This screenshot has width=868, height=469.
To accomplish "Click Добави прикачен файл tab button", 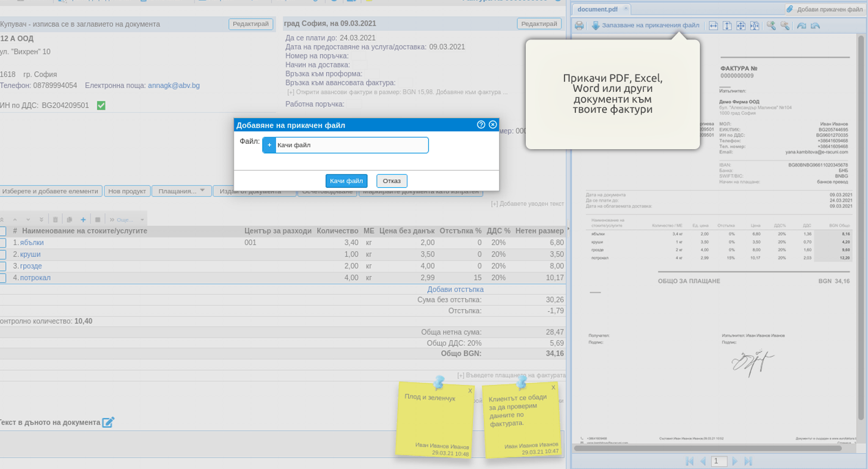I will (824, 9).
